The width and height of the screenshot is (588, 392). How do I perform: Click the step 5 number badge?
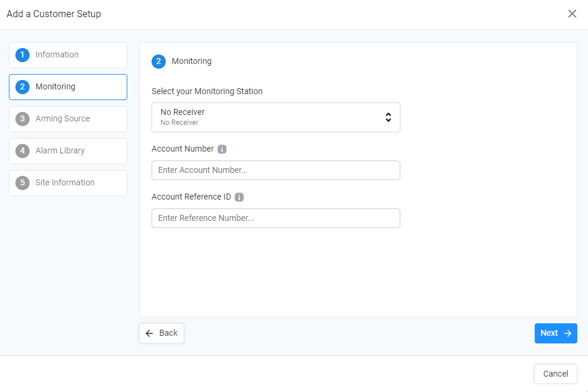coord(23,183)
